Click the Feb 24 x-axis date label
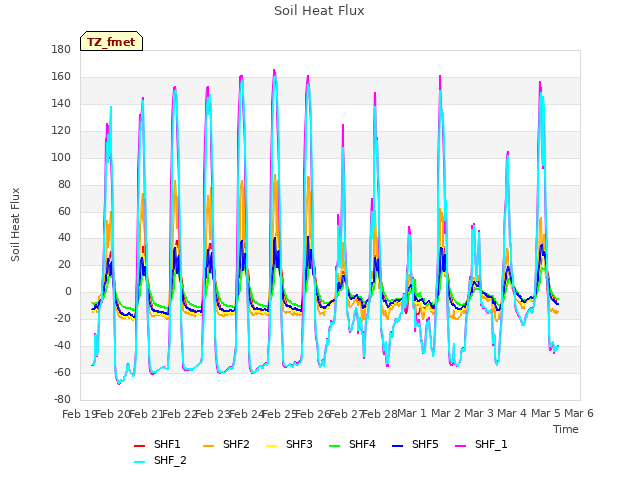The image size is (640, 480). (x=247, y=414)
